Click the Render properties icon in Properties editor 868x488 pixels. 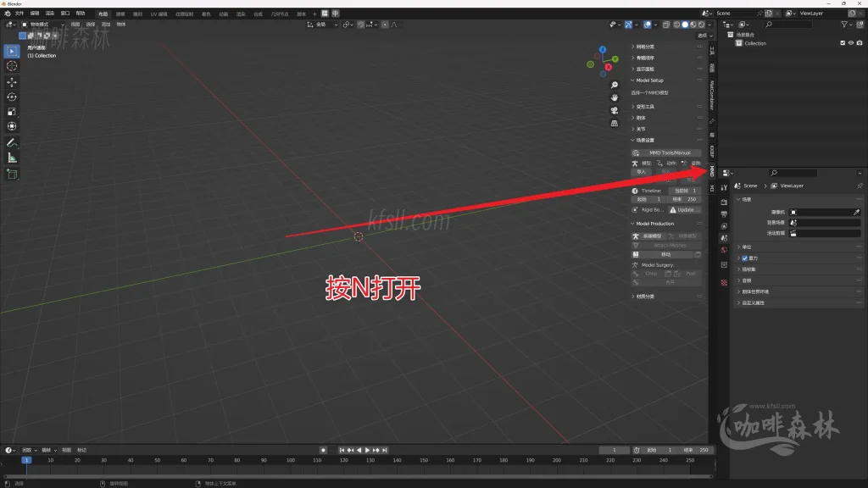[x=722, y=202]
